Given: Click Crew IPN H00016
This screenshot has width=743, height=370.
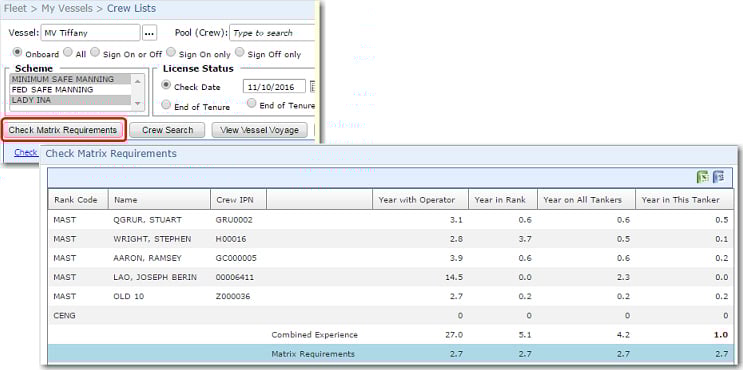Looking at the screenshot, I should tap(231, 239).
